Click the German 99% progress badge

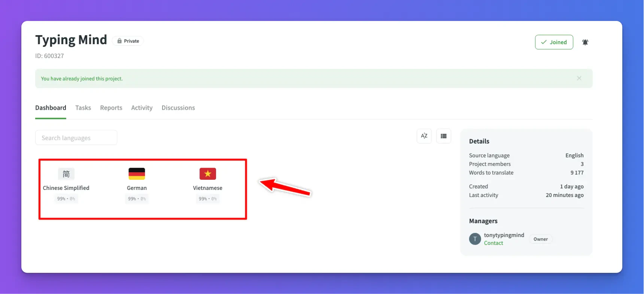pyautogui.click(x=137, y=199)
